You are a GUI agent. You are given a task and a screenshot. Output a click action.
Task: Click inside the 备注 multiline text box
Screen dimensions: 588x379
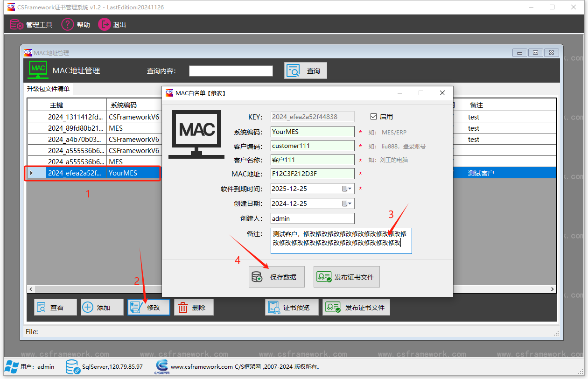coord(341,241)
